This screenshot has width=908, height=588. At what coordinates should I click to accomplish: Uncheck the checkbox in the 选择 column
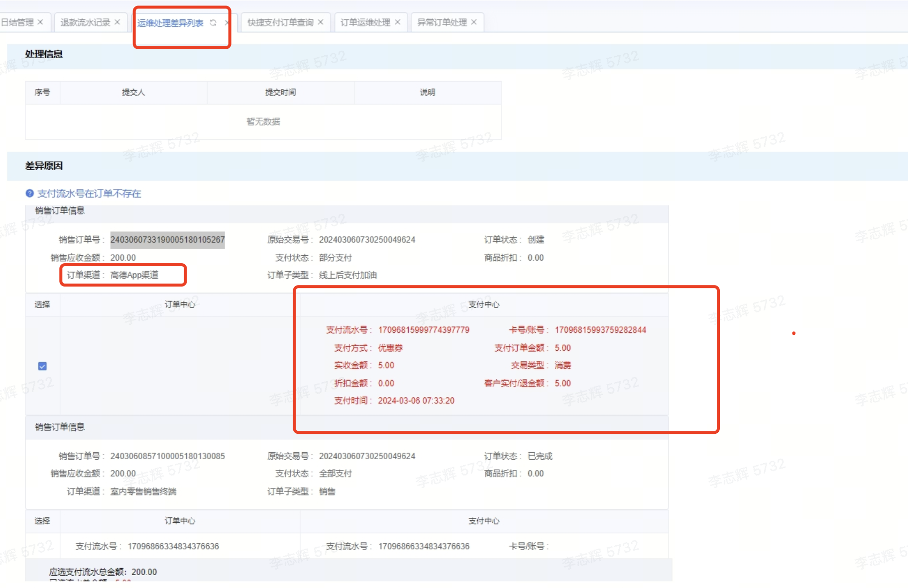(42, 366)
